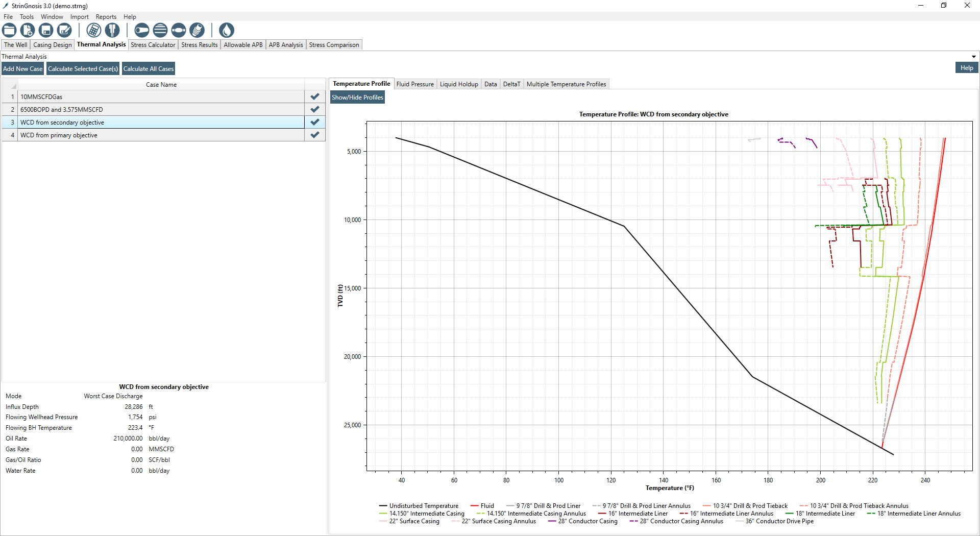Image resolution: width=980 pixels, height=536 pixels.
Task: Click the Flowing Wellhead Pressure value 1,754
Action: (x=135, y=417)
